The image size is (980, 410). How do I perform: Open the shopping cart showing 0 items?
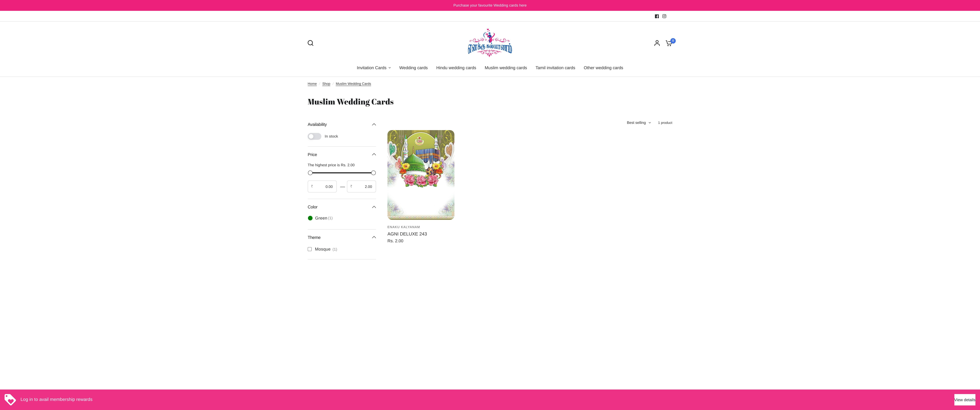click(668, 43)
